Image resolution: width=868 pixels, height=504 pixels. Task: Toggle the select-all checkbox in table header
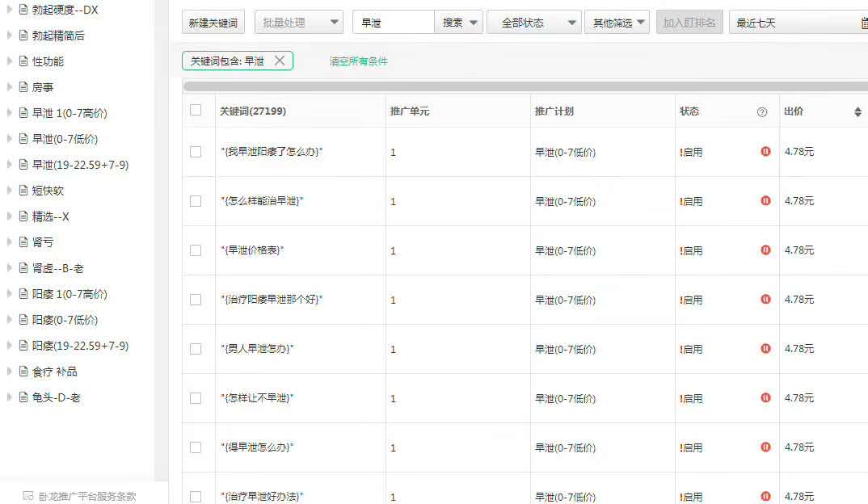click(196, 111)
